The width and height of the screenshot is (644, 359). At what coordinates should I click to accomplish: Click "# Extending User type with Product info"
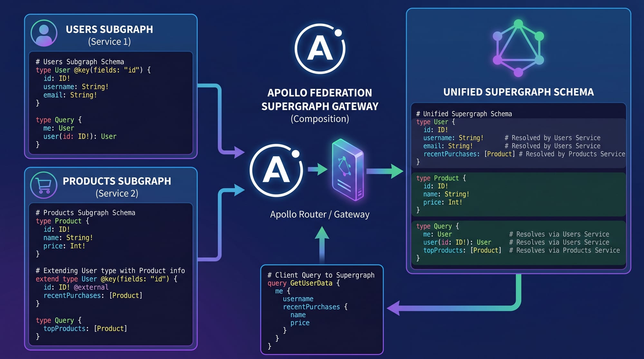[110, 271]
